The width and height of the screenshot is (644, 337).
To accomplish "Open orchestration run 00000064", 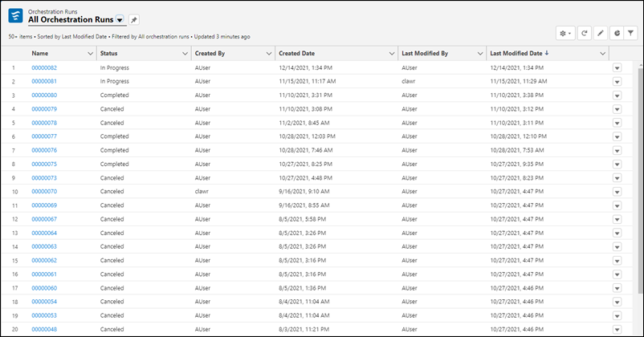I will (44, 233).
